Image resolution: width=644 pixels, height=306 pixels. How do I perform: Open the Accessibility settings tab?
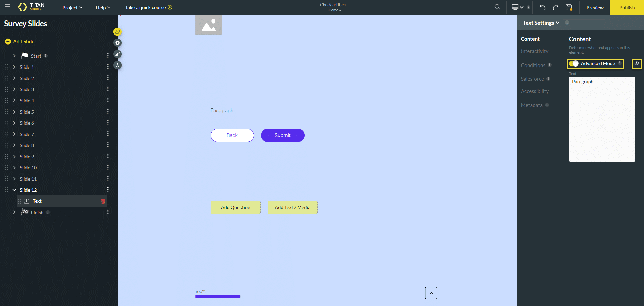(535, 91)
